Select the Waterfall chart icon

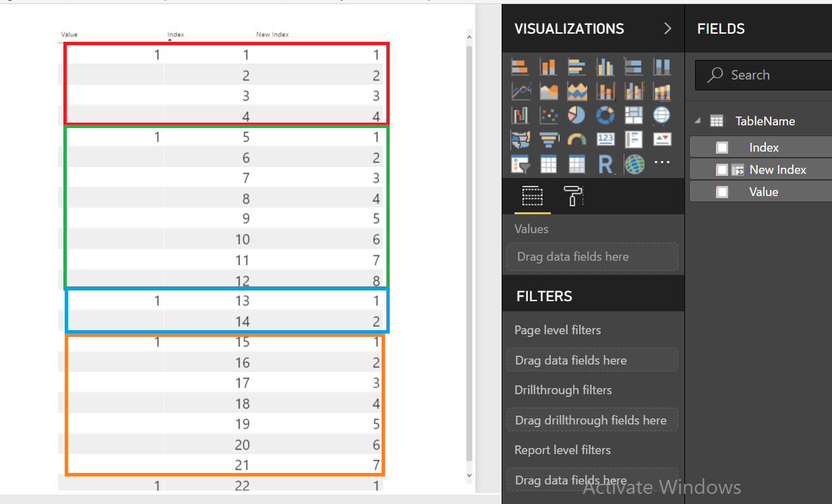click(x=520, y=115)
